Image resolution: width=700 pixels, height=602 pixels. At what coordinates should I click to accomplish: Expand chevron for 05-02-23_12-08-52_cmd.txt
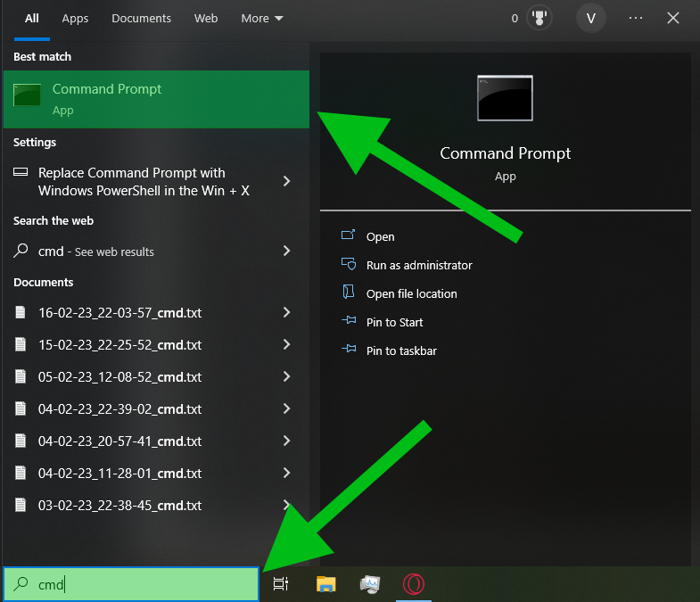pyautogui.click(x=286, y=376)
